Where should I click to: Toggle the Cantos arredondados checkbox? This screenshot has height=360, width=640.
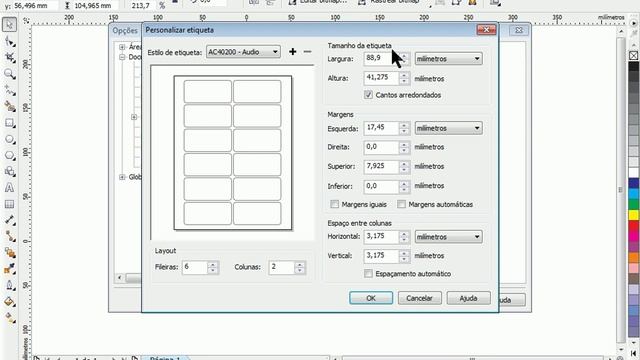click(x=368, y=95)
